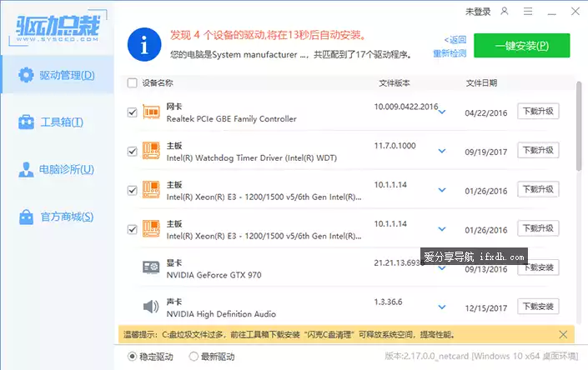Image resolution: width=588 pixels, height=370 pixels.
Task: Uncheck the Intel Watchdog Timer Driver checkbox
Action: pyautogui.click(x=133, y=152)
